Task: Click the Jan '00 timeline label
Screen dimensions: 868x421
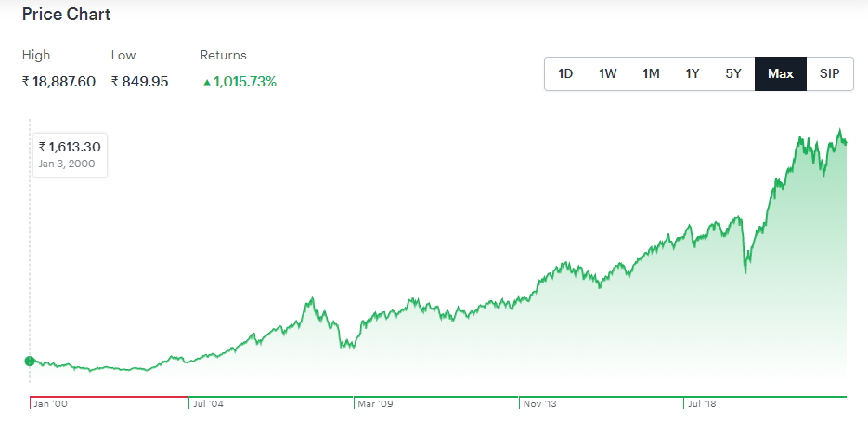Action: [49, 404]
